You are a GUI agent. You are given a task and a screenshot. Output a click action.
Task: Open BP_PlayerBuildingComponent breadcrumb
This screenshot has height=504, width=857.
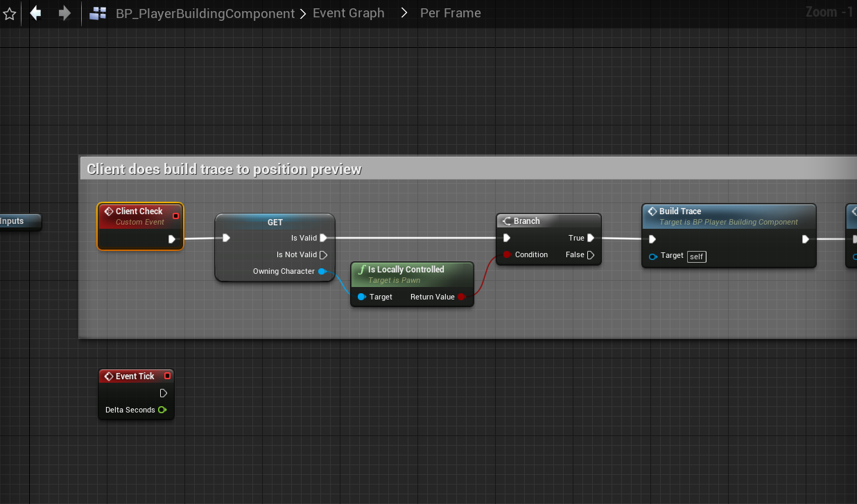tap(205, 13)
